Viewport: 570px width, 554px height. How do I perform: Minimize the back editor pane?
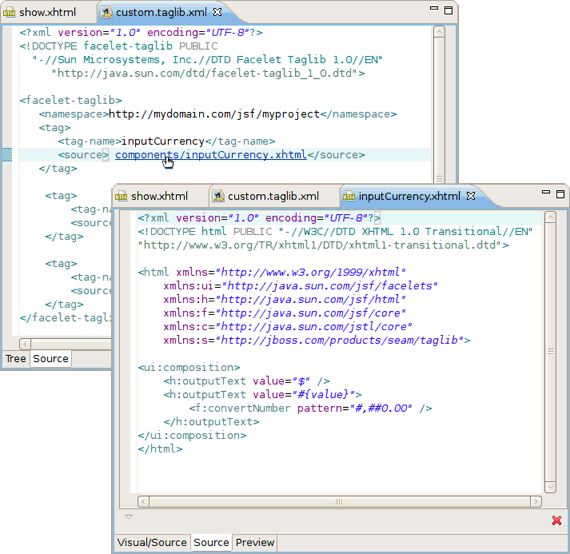click(x=434, y=8)
